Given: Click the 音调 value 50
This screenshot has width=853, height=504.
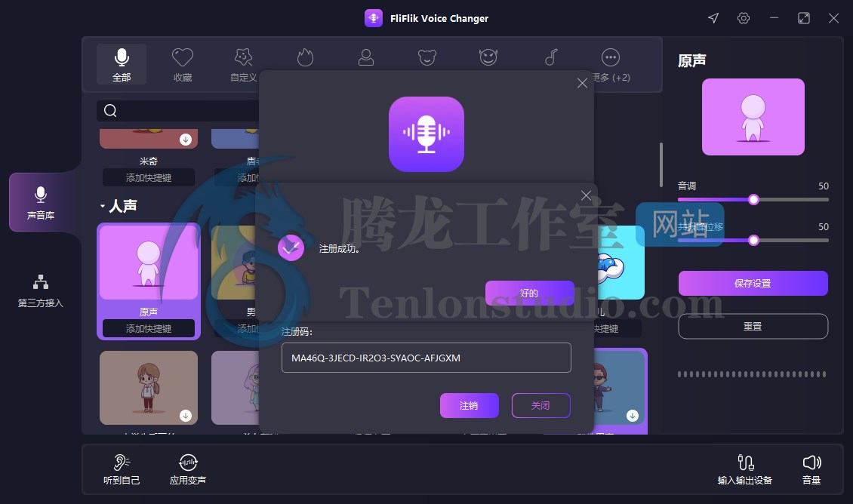Looking at the screenshot, I should tap(824, 186).
